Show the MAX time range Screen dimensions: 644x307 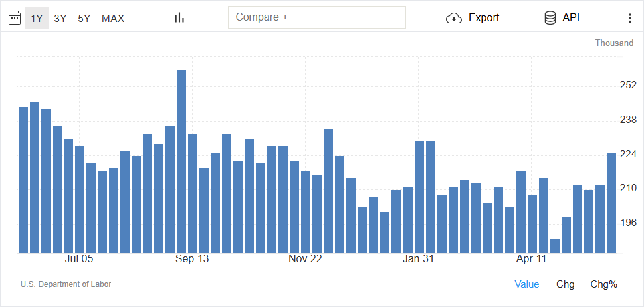(x=113, y=18)
